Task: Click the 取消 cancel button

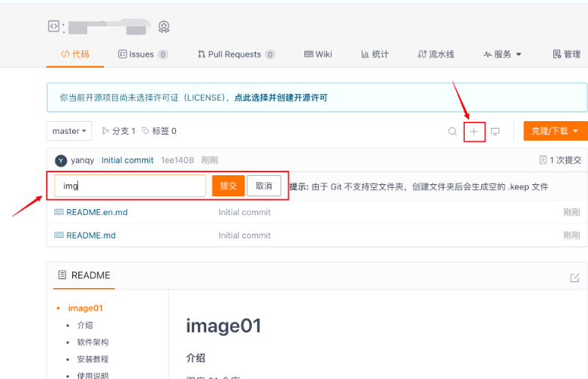Action: click(264, 186)
